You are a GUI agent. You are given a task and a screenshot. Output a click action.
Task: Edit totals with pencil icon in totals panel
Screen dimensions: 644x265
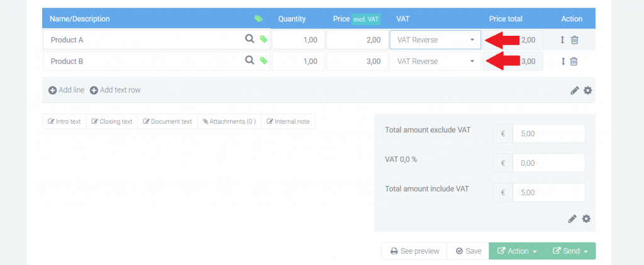[x=572, y=219]
